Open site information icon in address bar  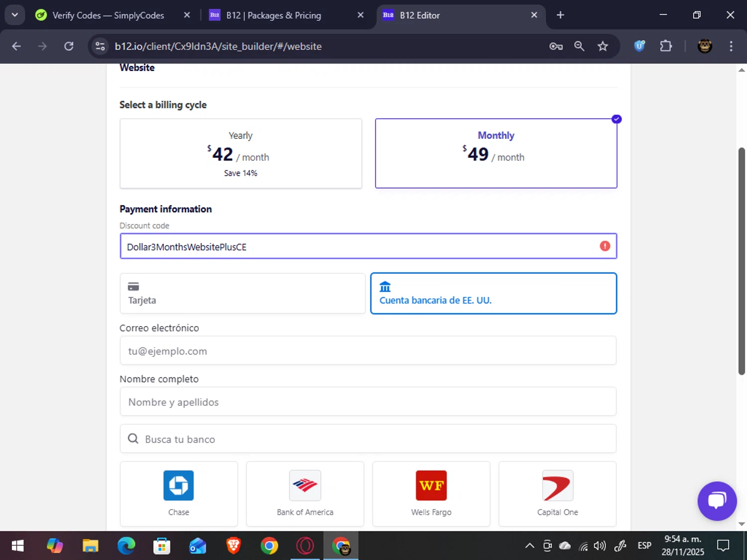(100, 46)
